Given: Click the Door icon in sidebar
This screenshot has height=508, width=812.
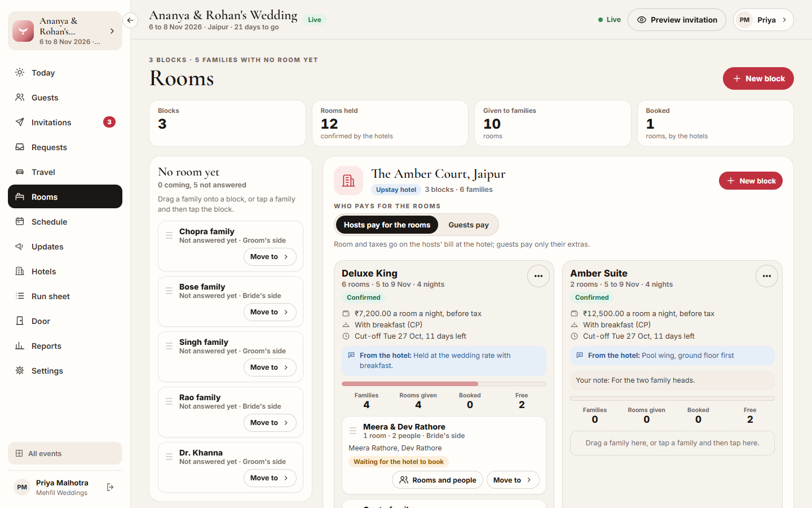Looking at the screenshot, I should (x=20, y=321).
